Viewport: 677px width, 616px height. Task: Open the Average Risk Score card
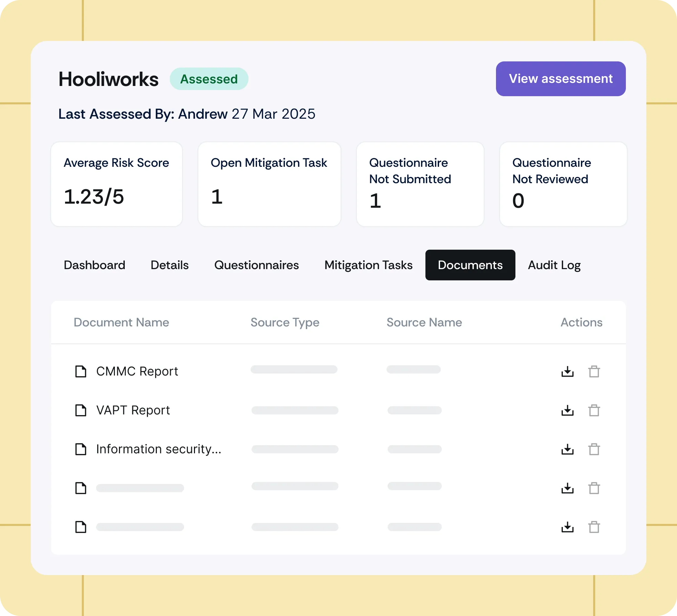[x=117, y=184]
